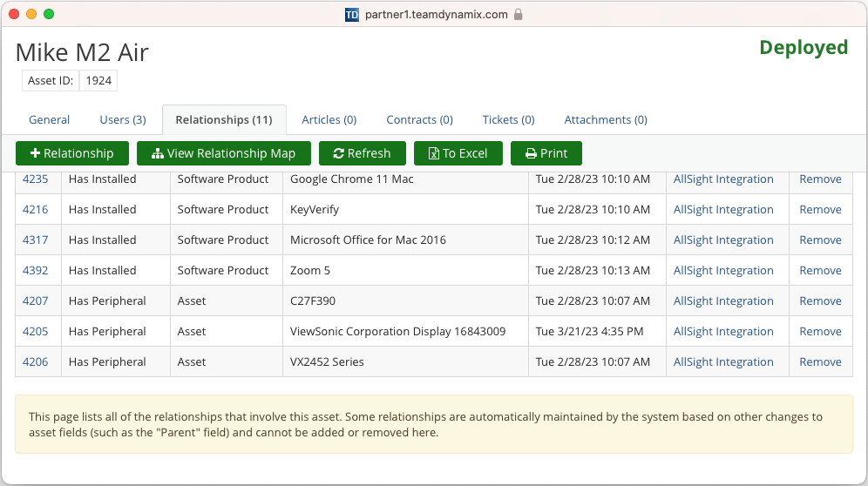868x486 pixels.
Task: Remove the Google Chrome 11 Mac relationship
Action: click(820, 179)
